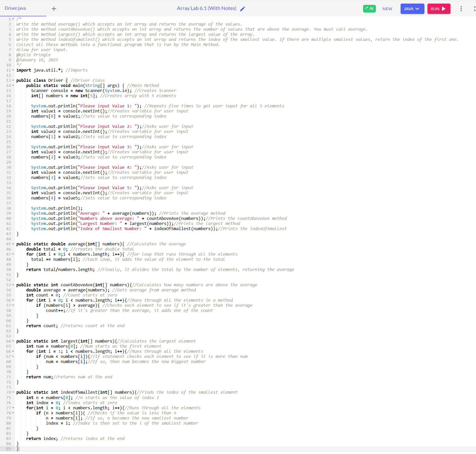
Task: Collapse the for loop fold at line 56
Action: pos(13,300)
